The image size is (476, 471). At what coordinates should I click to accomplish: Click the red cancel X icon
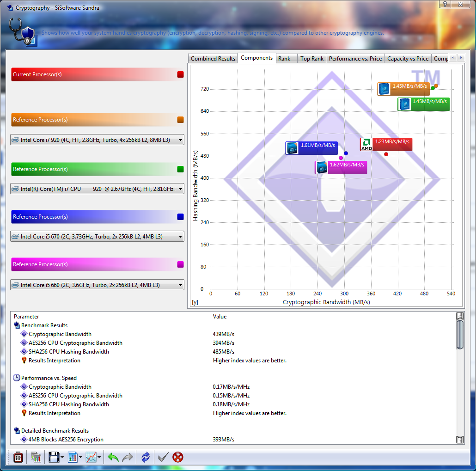click(x=178, y=457)
